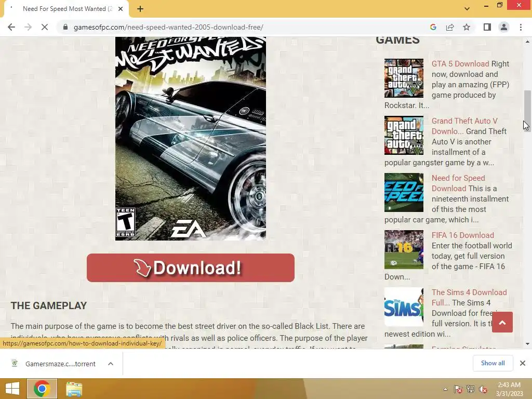Image resolution: width=532 pixels, height=399 pixels.
Task: Click THE GAMEPLAY heading text
Action: pyautogui.click(x=49, y=305)
